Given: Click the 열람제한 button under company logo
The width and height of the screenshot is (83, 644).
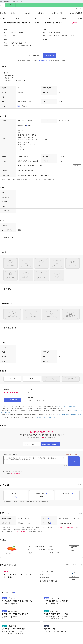Looking at the screenshot, I should pos(17,554).
